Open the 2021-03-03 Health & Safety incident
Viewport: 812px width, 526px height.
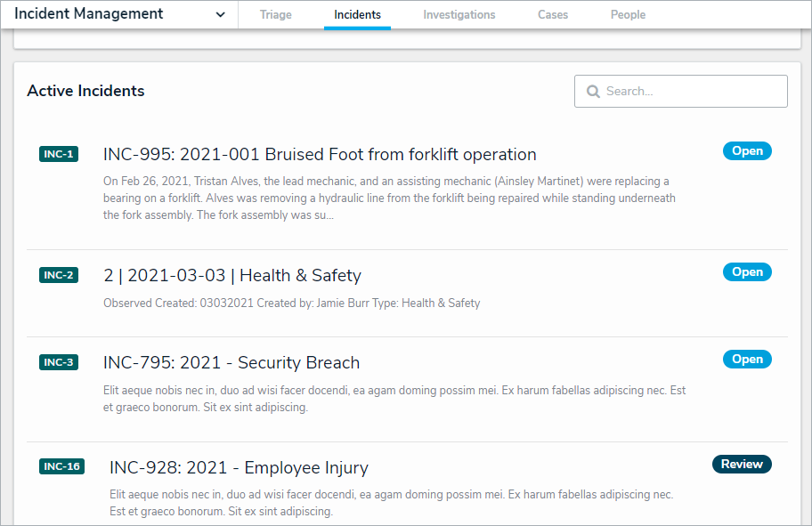pyautogui.click(x=232, y=275)
